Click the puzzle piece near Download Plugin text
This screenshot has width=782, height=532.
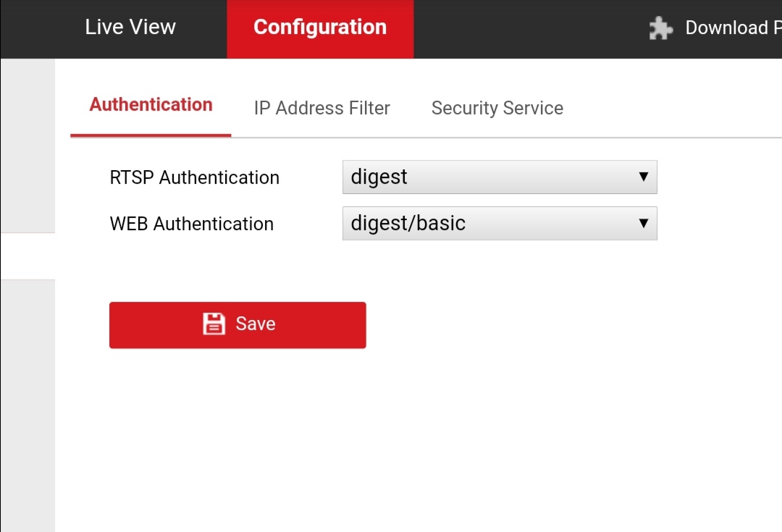[660, 28]
